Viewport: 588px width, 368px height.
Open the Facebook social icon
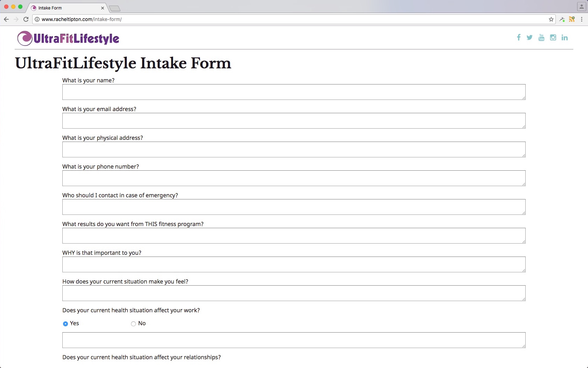519,38
